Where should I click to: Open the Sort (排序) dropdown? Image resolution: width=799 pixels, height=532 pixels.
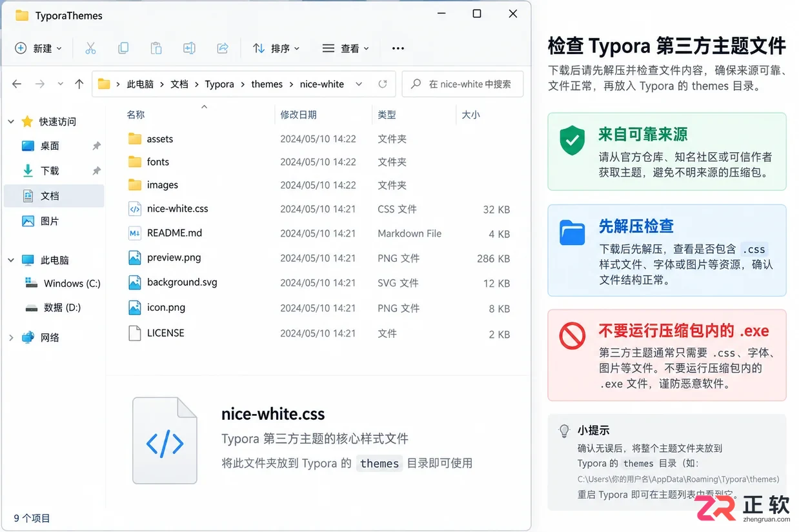pyautogui.click(x=276, y=48)
